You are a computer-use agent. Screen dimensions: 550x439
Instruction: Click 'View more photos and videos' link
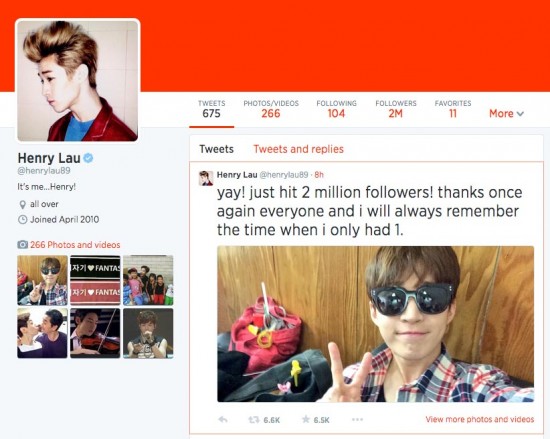[479, 419]
